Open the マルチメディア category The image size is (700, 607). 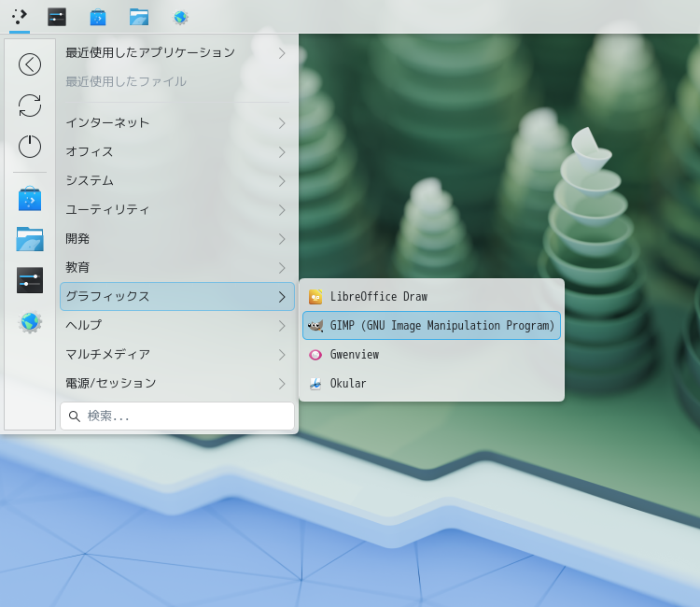pyautogui.click(x=177, y=354)
